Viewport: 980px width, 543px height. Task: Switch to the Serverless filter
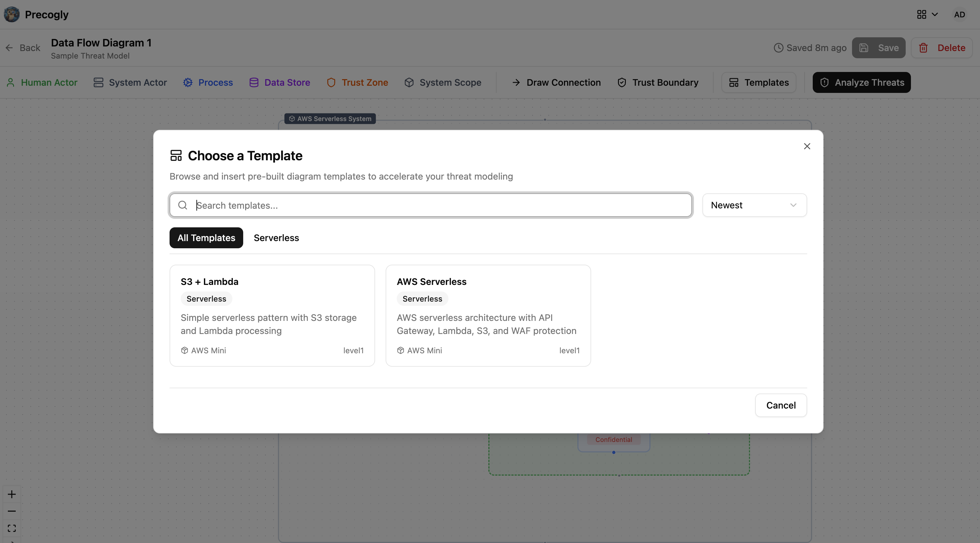point(276,238)
